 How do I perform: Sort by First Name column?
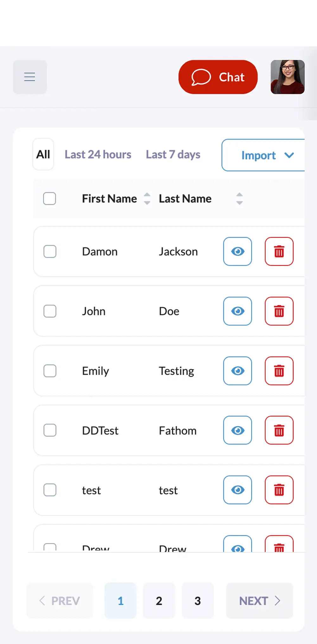[147, 198]
